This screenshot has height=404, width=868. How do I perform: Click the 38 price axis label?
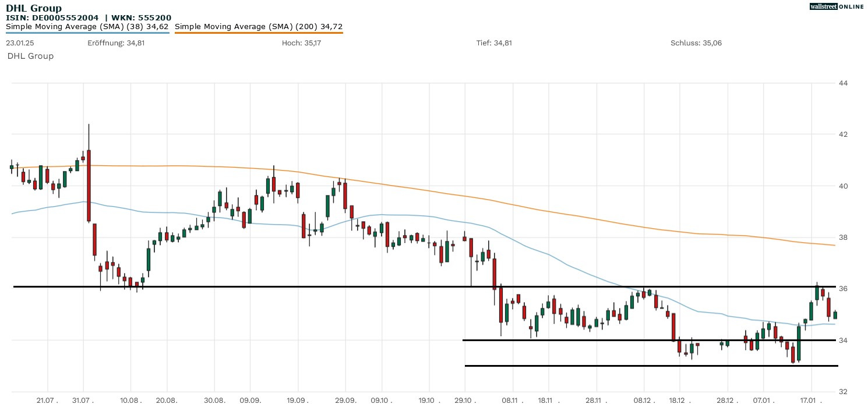[x=843, y=238]
